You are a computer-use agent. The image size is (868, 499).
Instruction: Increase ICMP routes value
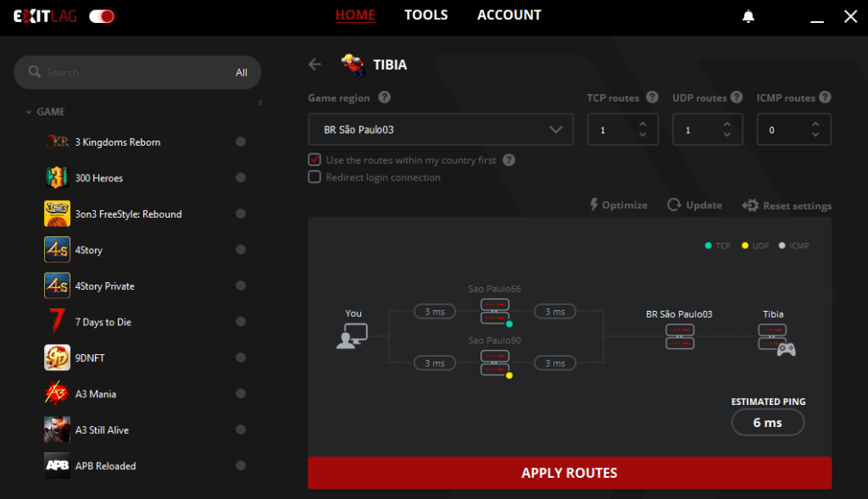tap(815, 125)
